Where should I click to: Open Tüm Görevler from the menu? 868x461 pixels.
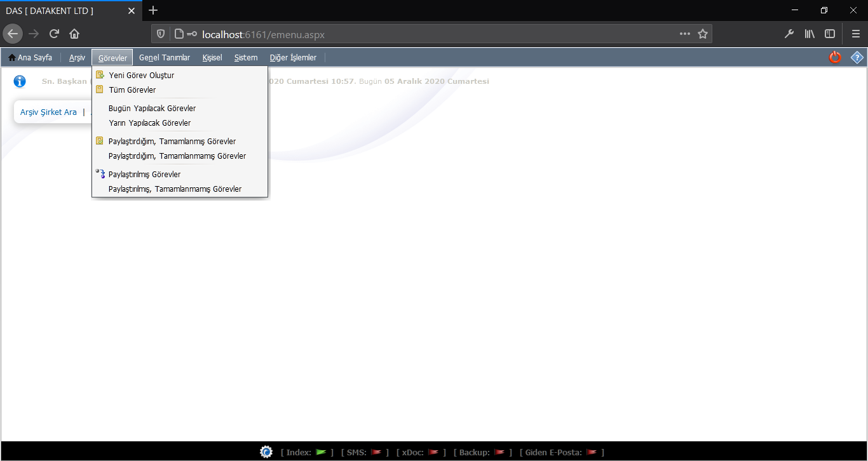coord(132,90)
